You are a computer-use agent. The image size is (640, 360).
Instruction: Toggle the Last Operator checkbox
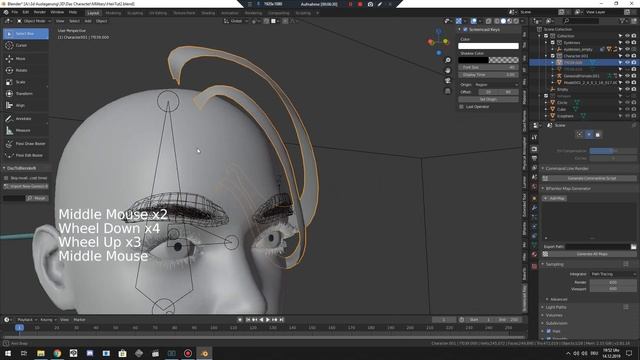click(x=462, y=107)
